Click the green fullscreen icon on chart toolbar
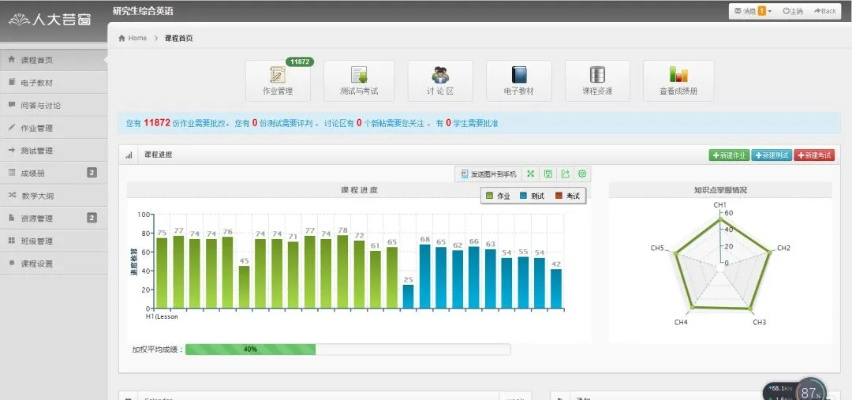Viewport: 852px width, 400px height. (532, 174)
